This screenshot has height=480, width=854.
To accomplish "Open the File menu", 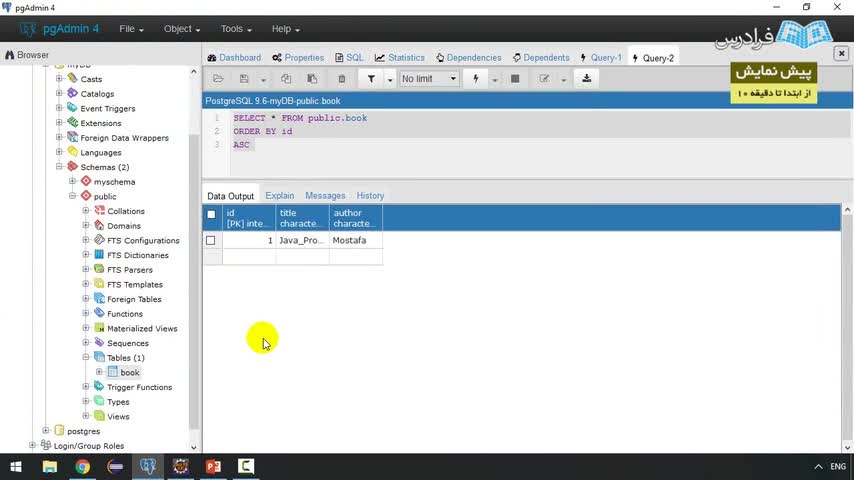I will 131,29.
